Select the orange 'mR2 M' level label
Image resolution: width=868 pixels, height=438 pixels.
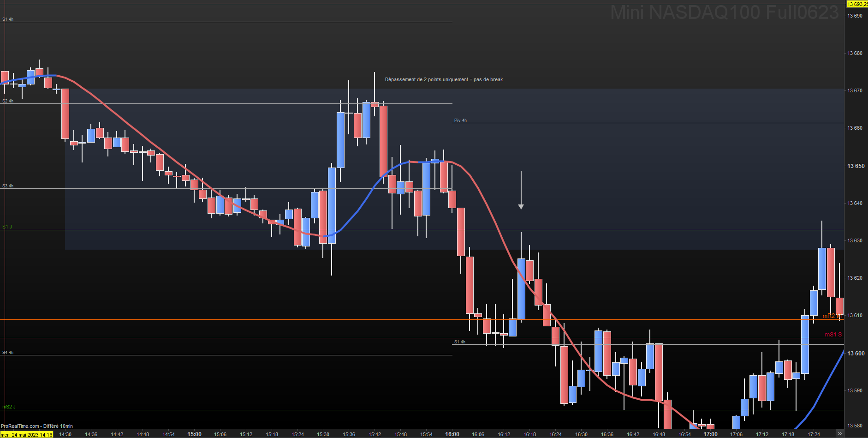(x=832, y=316)
